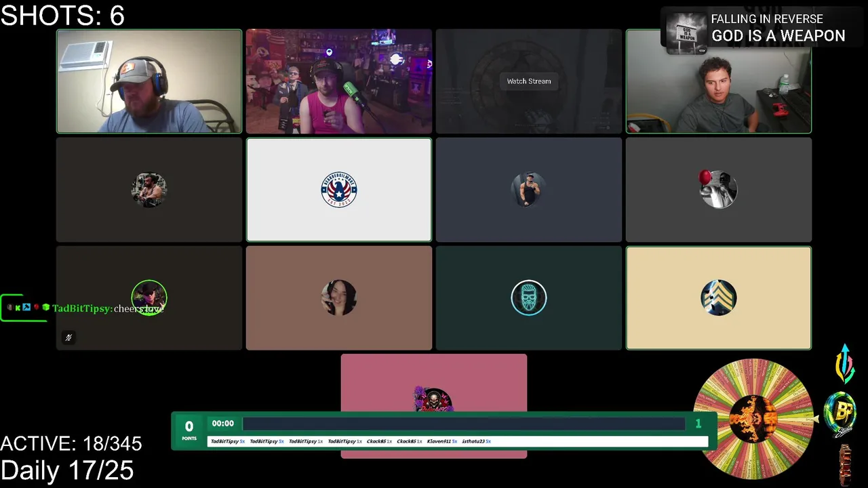Click the dark points progress bar
This screenshot has width=868, height=488.
click(464, 424)
